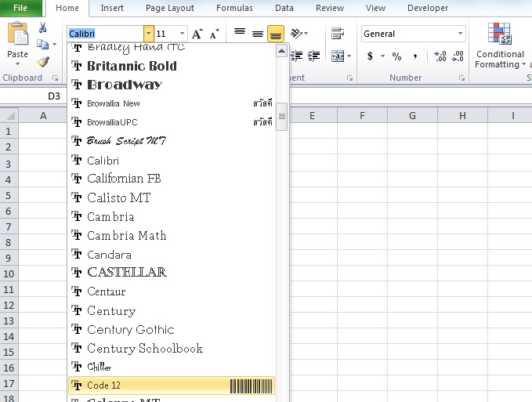Switch to the Data tab

(284, 8)
